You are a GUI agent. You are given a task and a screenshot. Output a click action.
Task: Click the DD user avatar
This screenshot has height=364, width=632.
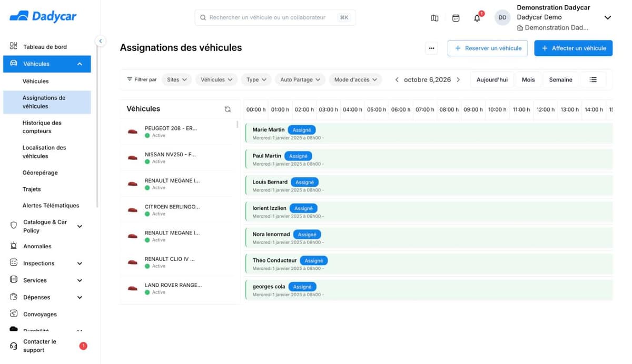[x=502, y=17]
